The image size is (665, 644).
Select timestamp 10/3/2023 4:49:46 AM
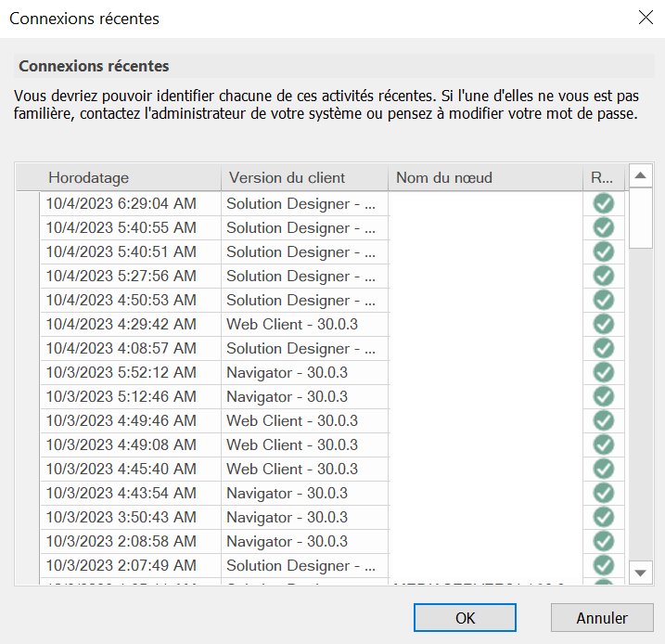[121, 421]
